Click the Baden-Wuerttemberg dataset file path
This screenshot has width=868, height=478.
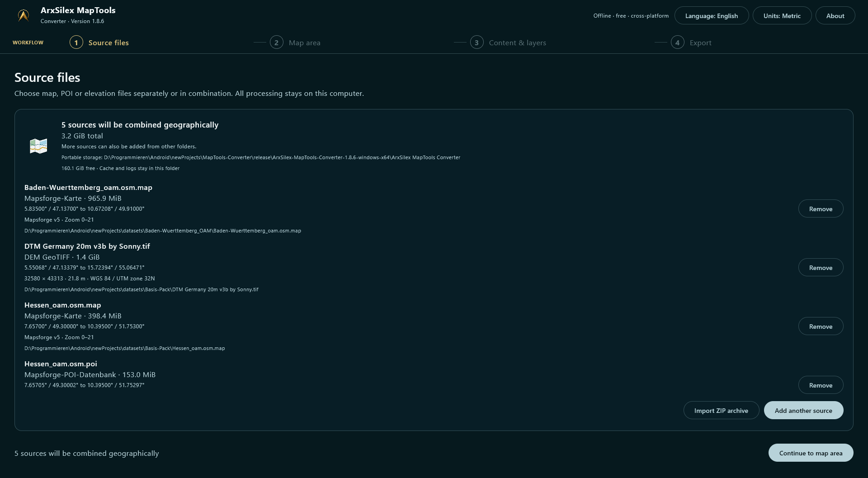point(163,231)
